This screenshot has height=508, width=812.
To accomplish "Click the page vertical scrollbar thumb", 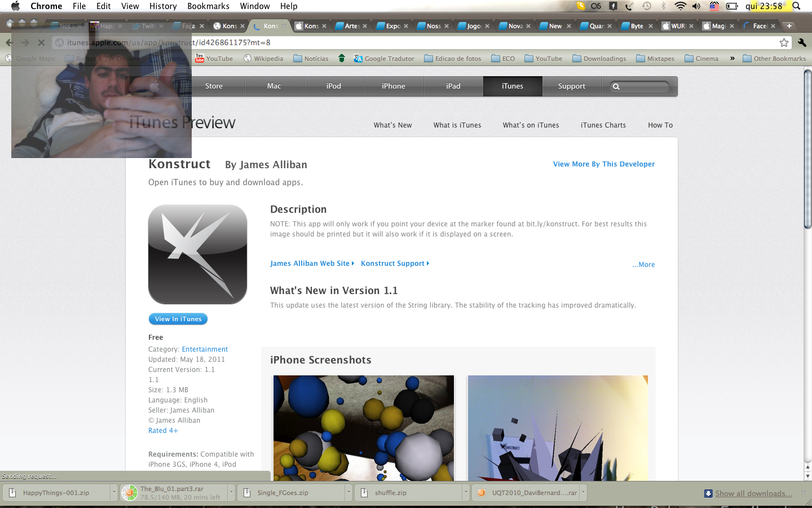I will pyautogui.click(x=807, y=150).
